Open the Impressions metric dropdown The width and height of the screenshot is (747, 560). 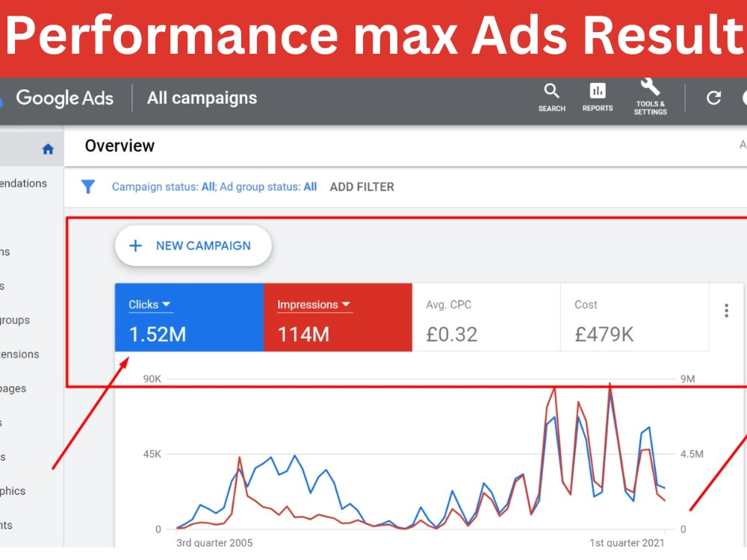[314, 305]
